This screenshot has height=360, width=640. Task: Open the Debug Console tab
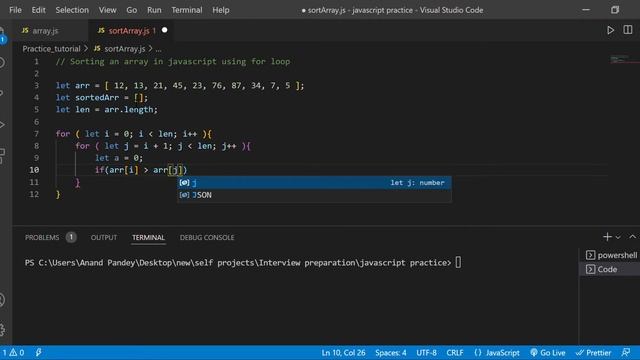pyautogui.click(x=207, y=237)
